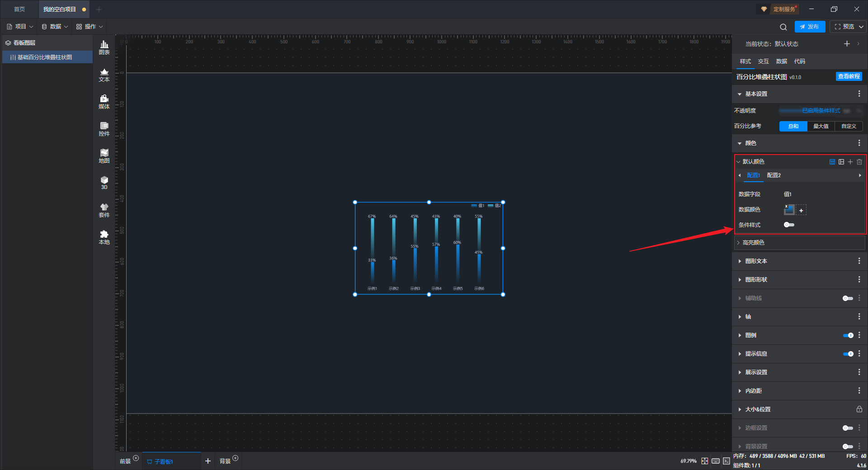The height and width of the screenshot is (470, 868).
Task: Disable the 图例 toggle
Action: tap(848, 335)
